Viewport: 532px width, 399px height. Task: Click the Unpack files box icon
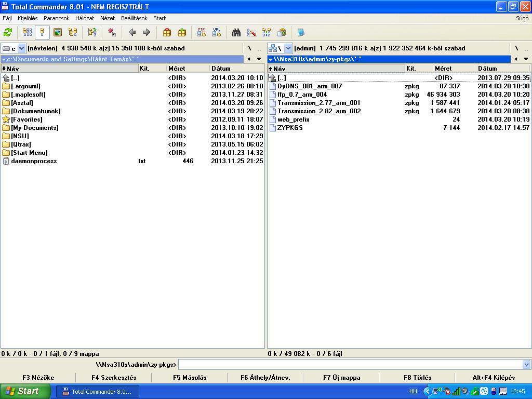pos(182,33)
